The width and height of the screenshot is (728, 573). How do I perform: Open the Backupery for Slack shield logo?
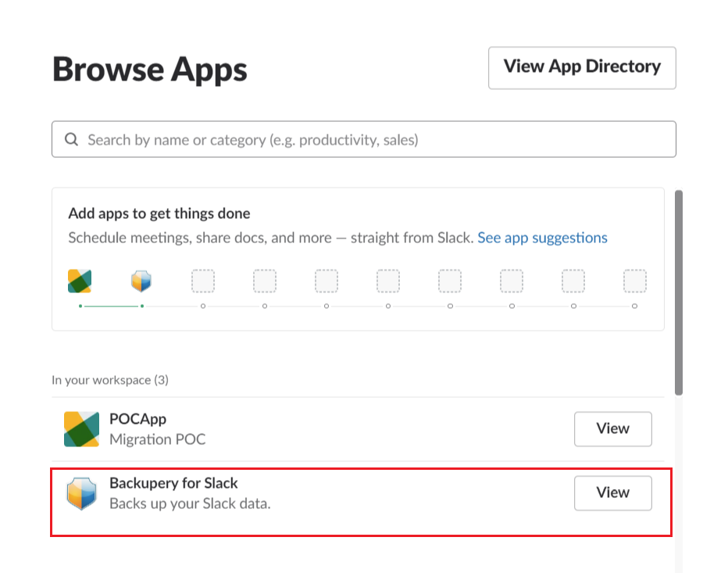pyautogui.click(x=81, y=493)
